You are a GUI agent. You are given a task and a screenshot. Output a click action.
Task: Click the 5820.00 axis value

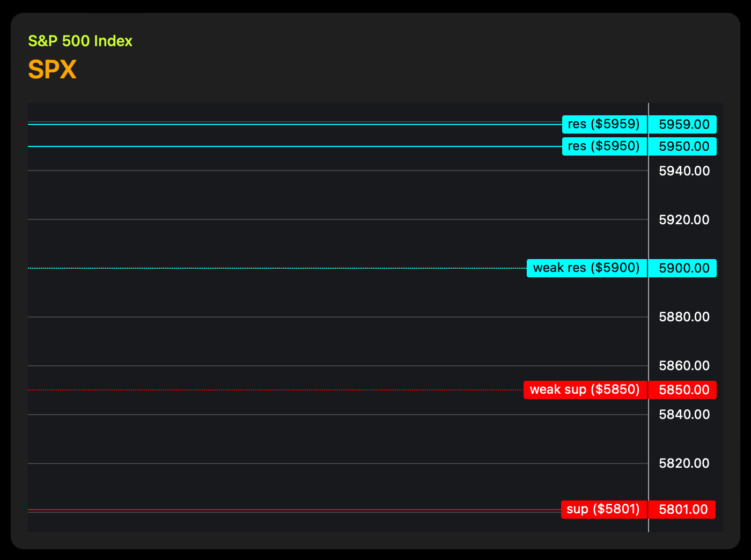684,463
